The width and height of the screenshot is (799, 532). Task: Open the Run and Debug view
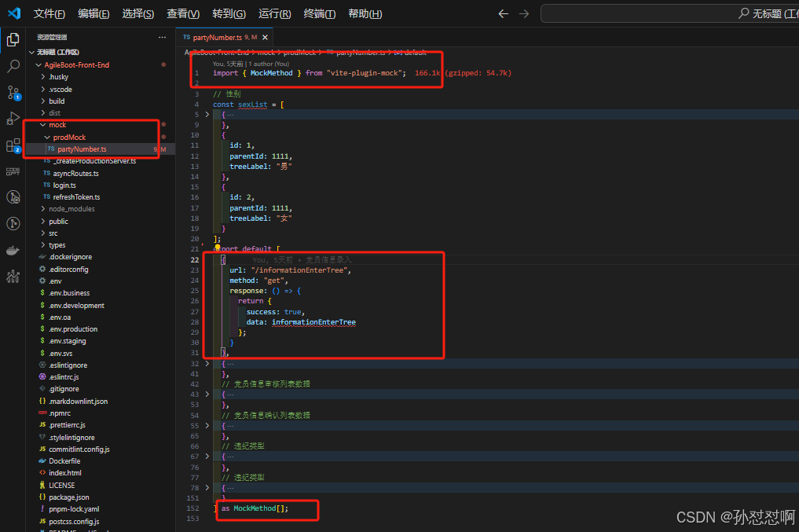point(13,119)
